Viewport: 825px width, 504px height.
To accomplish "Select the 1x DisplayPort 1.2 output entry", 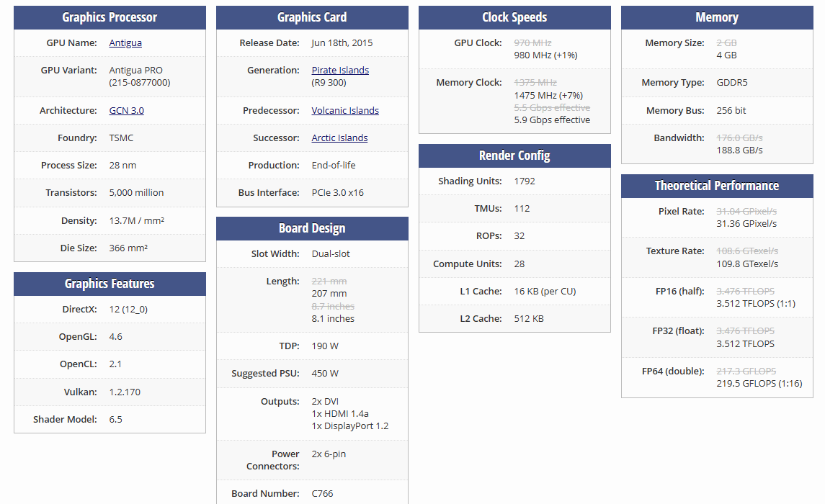I will click(x=350, y=426).
